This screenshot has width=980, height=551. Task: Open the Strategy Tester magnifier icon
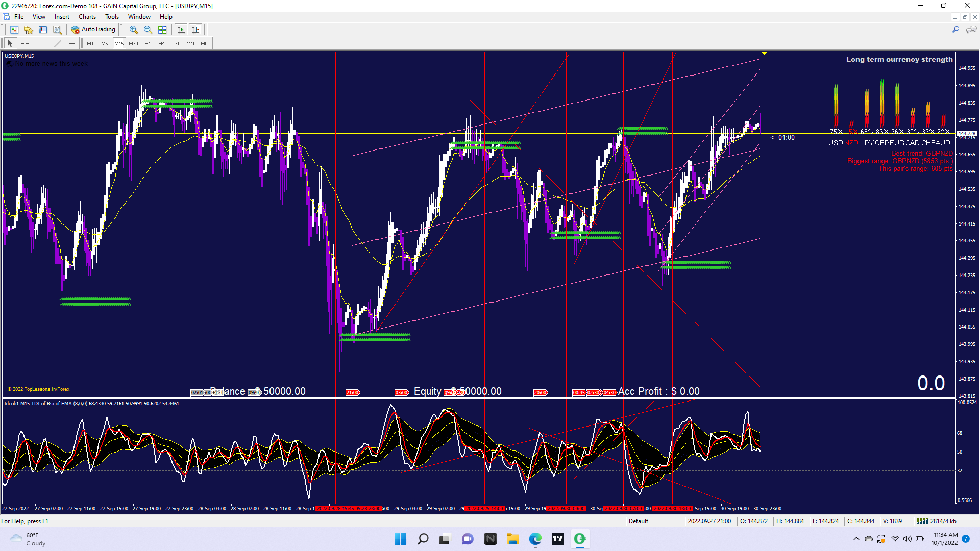click(x=57, y=30)
